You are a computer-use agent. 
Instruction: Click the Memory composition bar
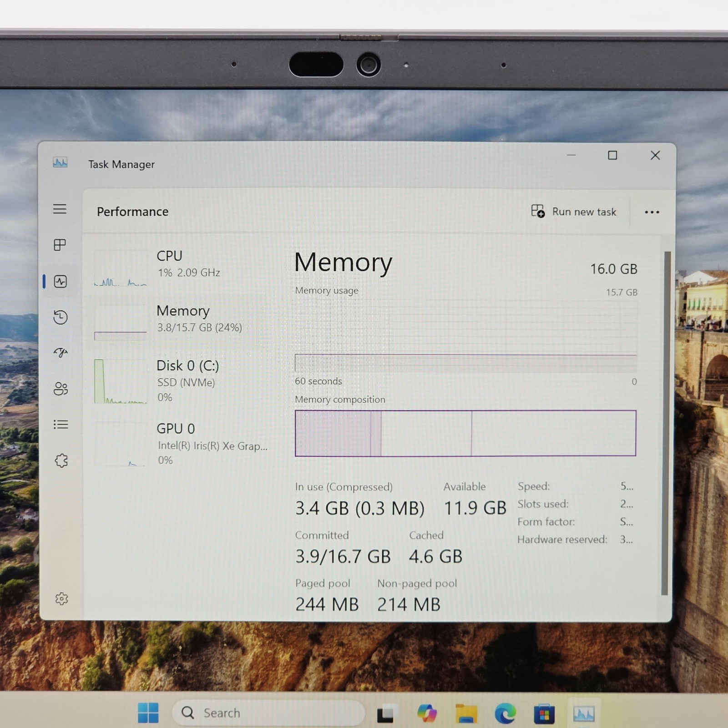[x=465, y=433]
